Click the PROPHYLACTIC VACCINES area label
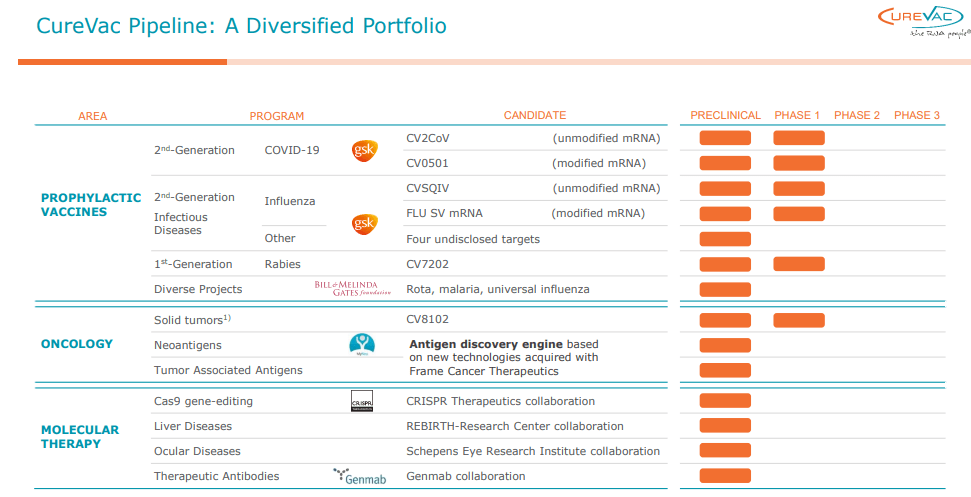Viewport: 971px width, 497px height. (91, 205)
